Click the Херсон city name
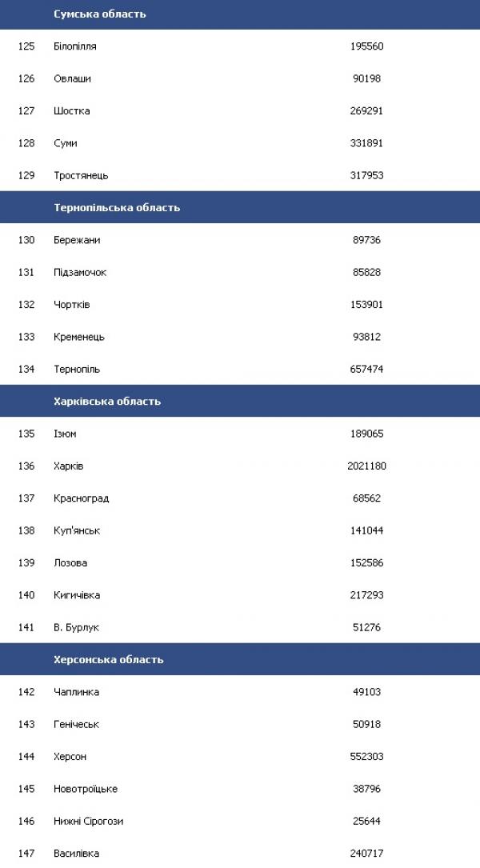Screen dimensions: 480x868 (70, 757)
